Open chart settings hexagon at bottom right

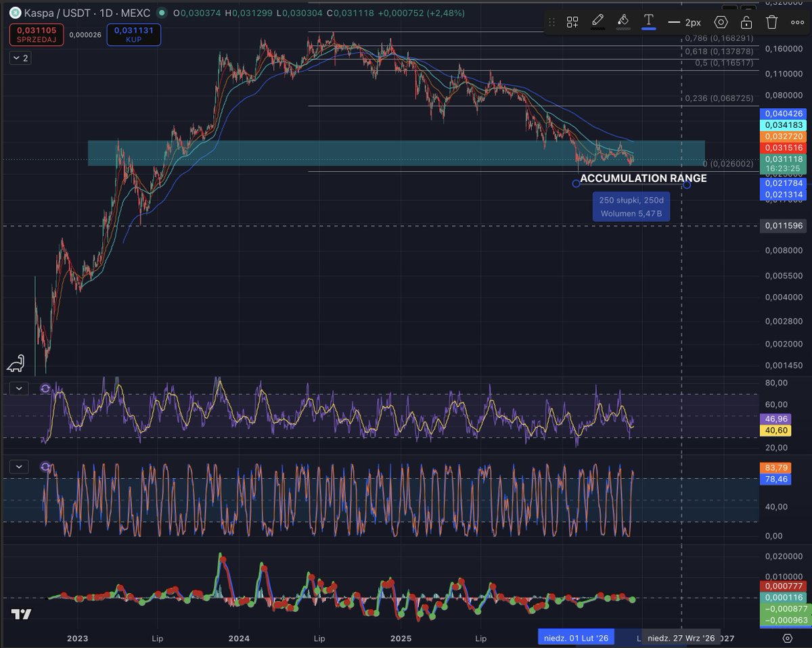787,637
